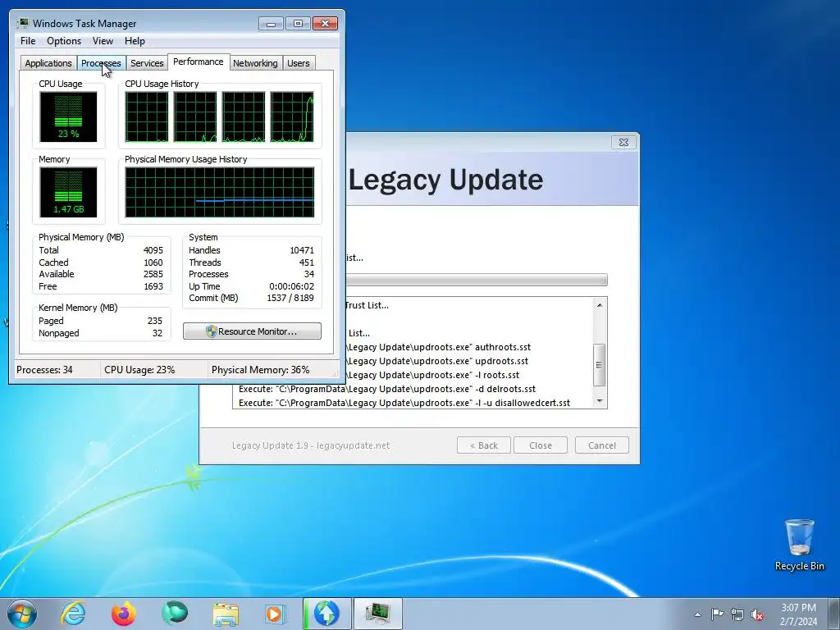
Task: Open the Start menu orb
Action: (x=22, y=614)
